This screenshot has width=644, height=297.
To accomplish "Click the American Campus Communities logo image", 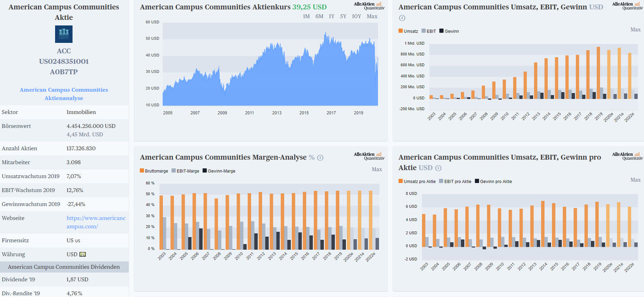I will pos(64,34).
